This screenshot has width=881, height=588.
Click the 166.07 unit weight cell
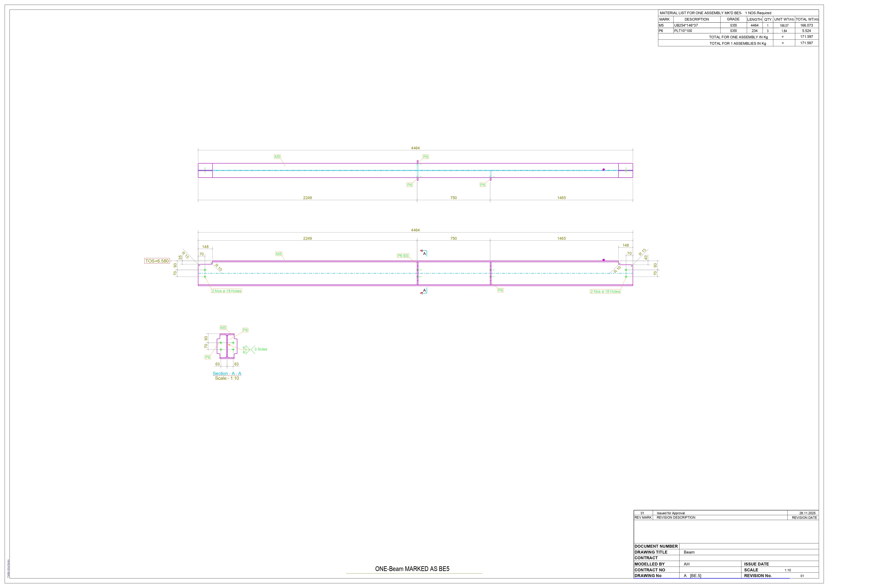(x=784, y=25)
